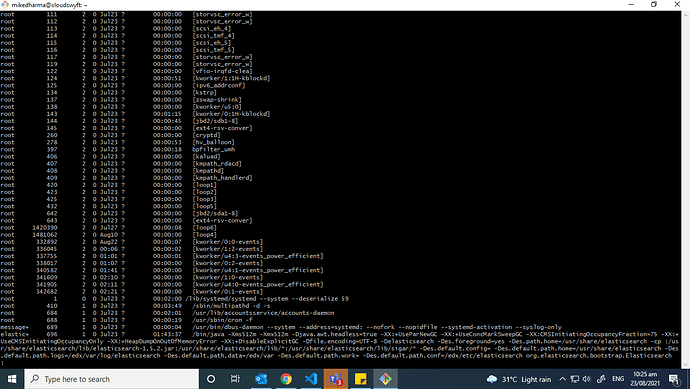Open Task View from the taskbar
Screen dimensions: 690x389
(x=235, y=379)
